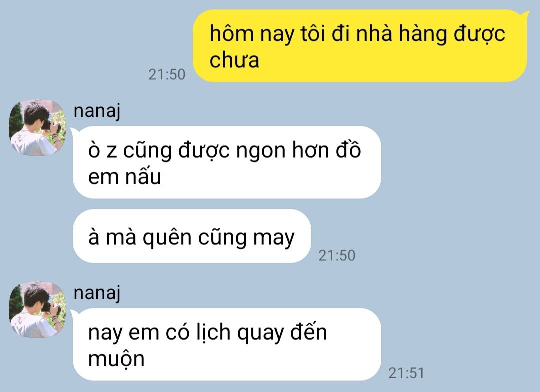Viewport: 540px width, 392px height.
Task: Select the message 'ò z cũng được ngon hơn đồ em nấu'
Action: pos(227,162)
